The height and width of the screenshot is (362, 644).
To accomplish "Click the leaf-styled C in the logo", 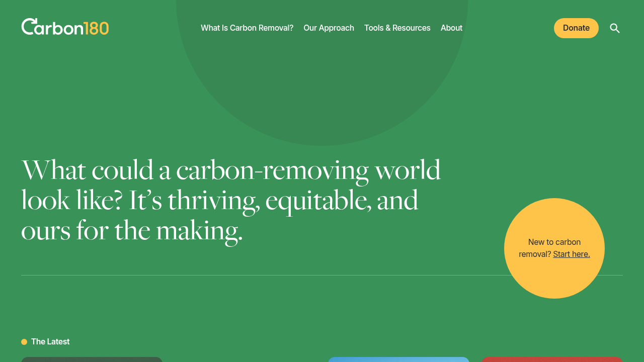I will [29, 26].
